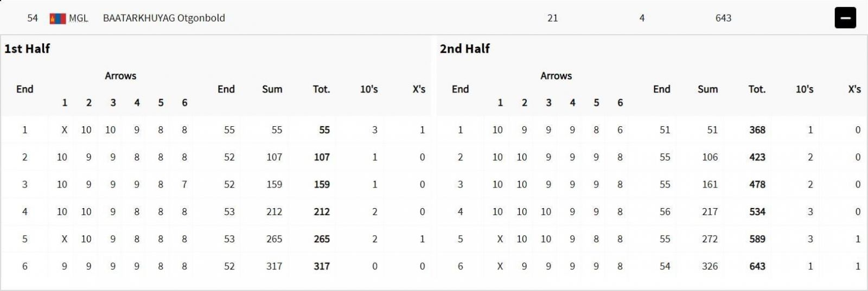Open athlete BAATARKHUYAG Otgonbold's name
Viewport: 868px width, 291px height.
point(164,18)
